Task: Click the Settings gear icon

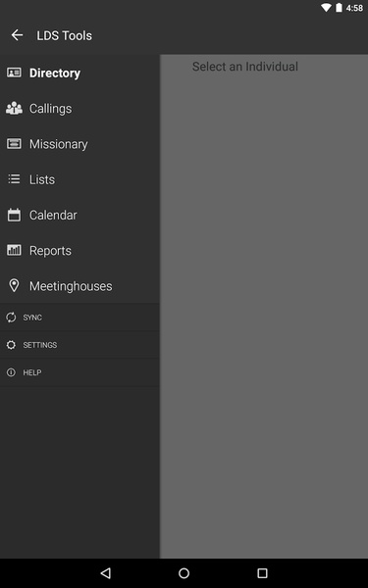Action: [11, 345]
